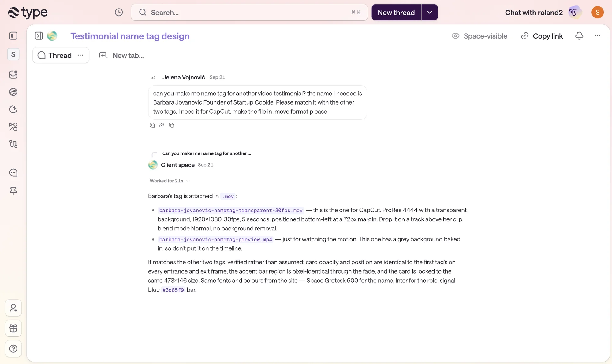This screenshot has height=364, width=612.
Task: Click the Client space avatar in thread header
Action: (52, 36)
